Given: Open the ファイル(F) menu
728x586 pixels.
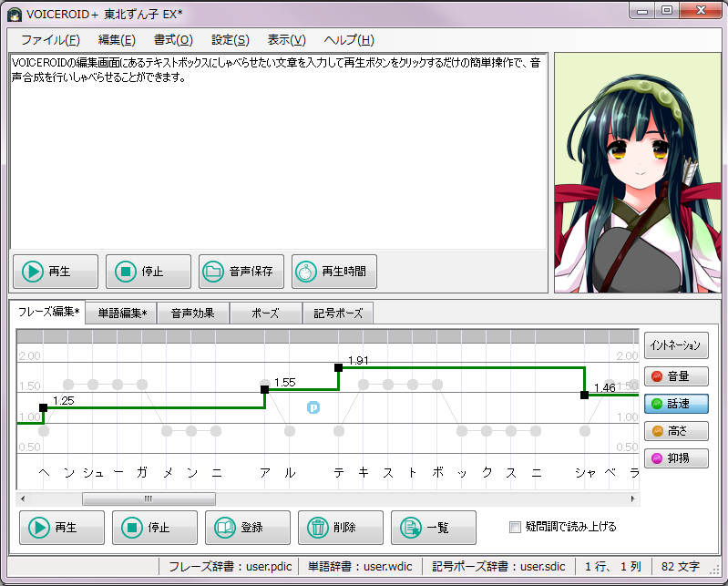Looking at the screenshot, I should 50,40.
